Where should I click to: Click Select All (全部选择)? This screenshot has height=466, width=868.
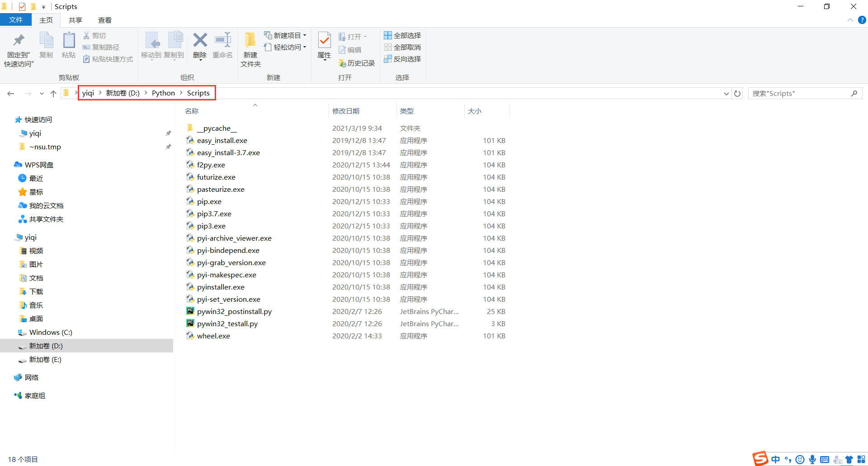coord(402,35)
